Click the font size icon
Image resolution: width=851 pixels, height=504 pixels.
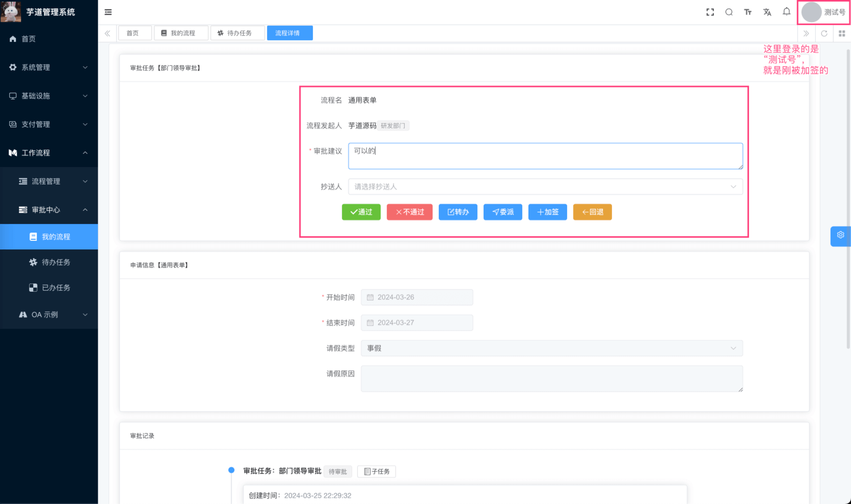tap(748, 12)
